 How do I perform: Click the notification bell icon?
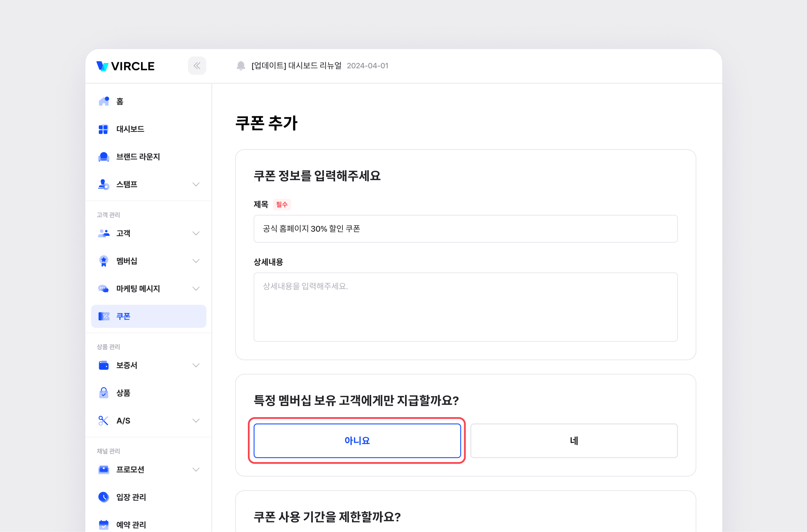[241, 66]
